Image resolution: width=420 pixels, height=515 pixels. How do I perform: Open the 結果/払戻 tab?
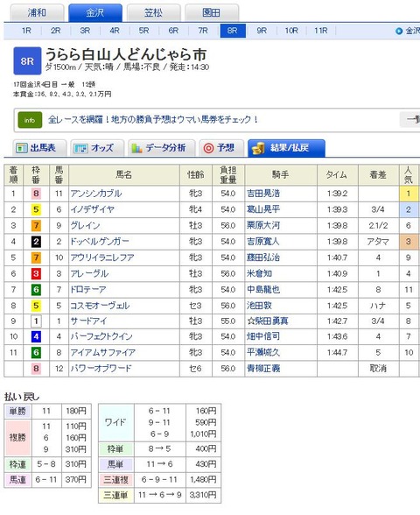286,148
